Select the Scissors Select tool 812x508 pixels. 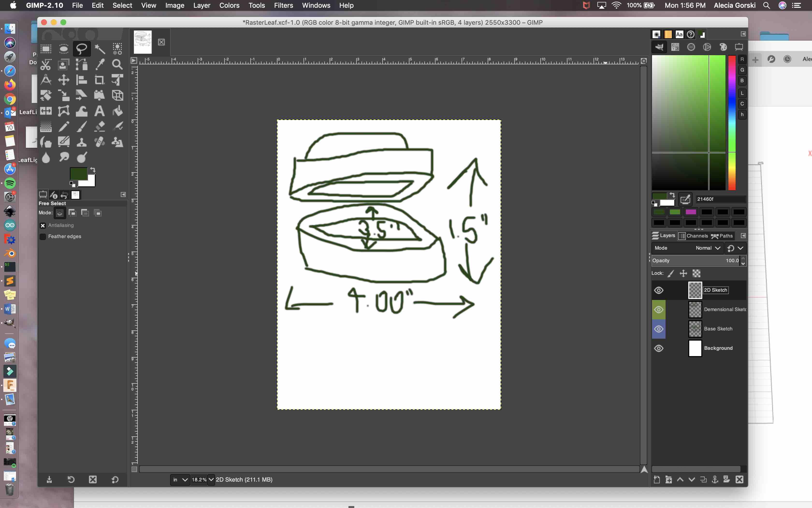click(x=46, y=65)
